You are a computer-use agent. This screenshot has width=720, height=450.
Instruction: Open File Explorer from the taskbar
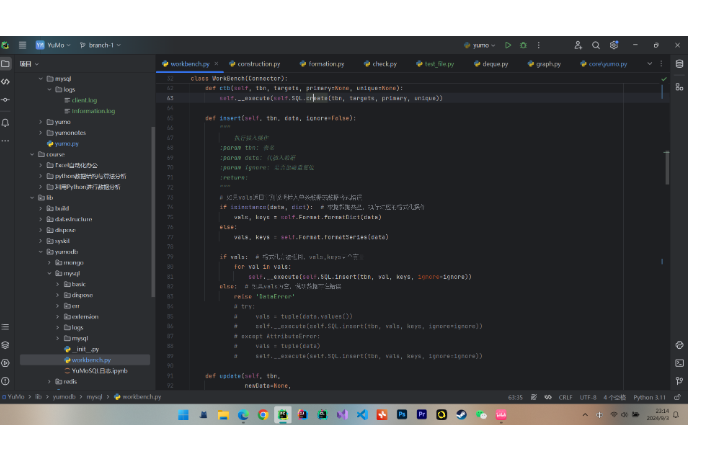223,415
